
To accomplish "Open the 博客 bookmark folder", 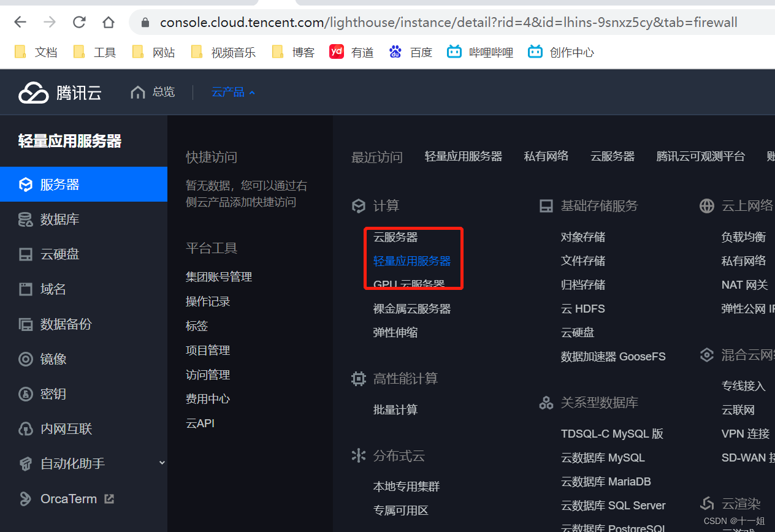I will [294, 52].
